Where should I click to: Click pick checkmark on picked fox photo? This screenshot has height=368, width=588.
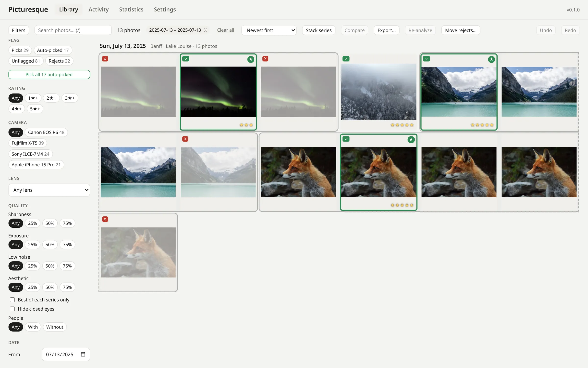click(346, 139)
